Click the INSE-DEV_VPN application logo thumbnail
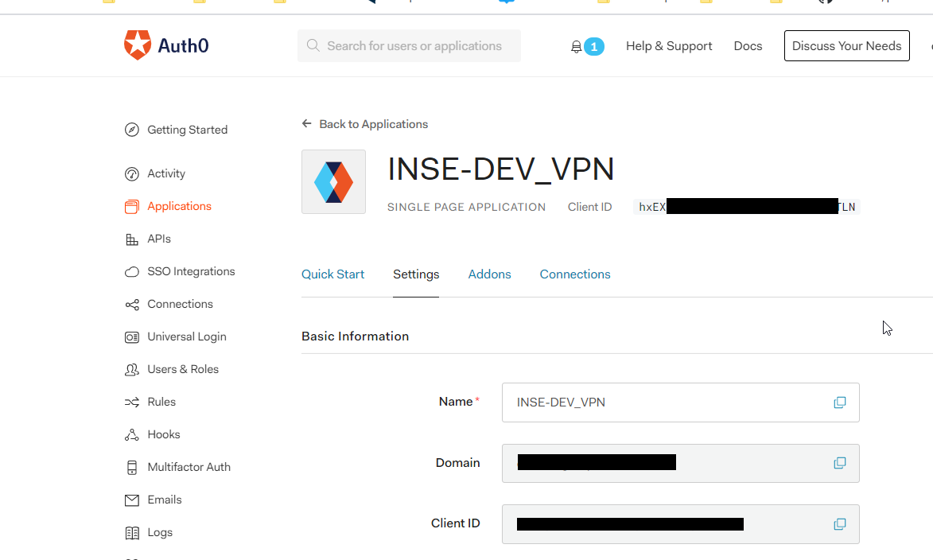This screenshot has width=933, height=560. click(x=333, y=182)
